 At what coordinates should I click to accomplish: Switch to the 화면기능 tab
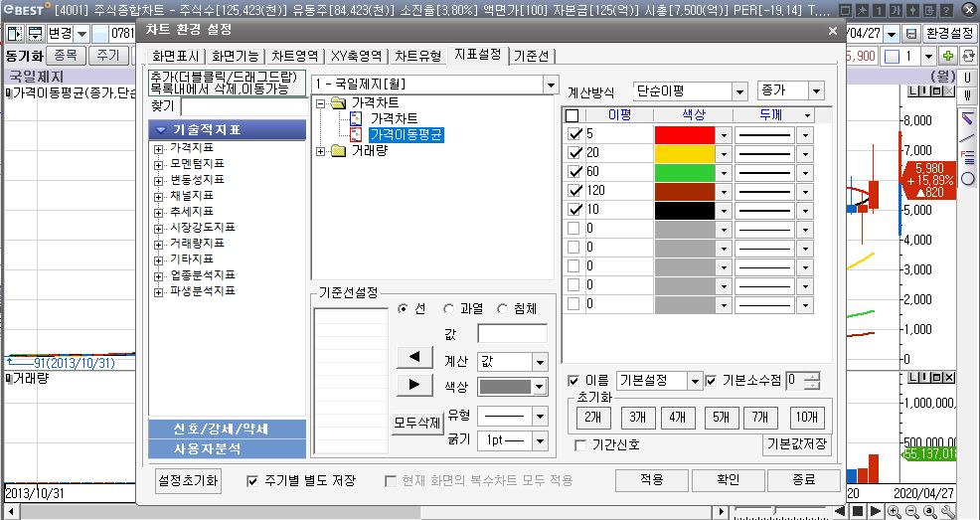235,57
